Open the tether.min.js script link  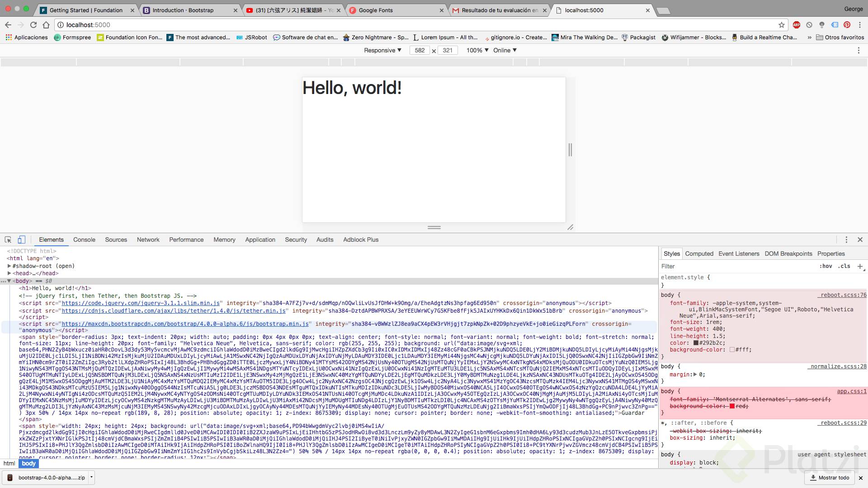click(174, 311)
